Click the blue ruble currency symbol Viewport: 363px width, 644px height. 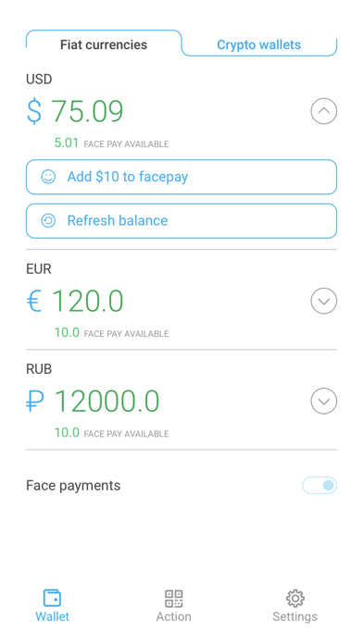[x=35, y=402]
